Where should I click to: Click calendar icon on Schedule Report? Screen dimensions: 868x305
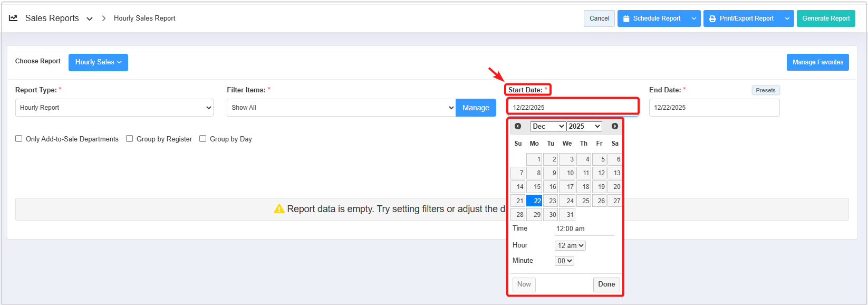click(x=626, y=18)
